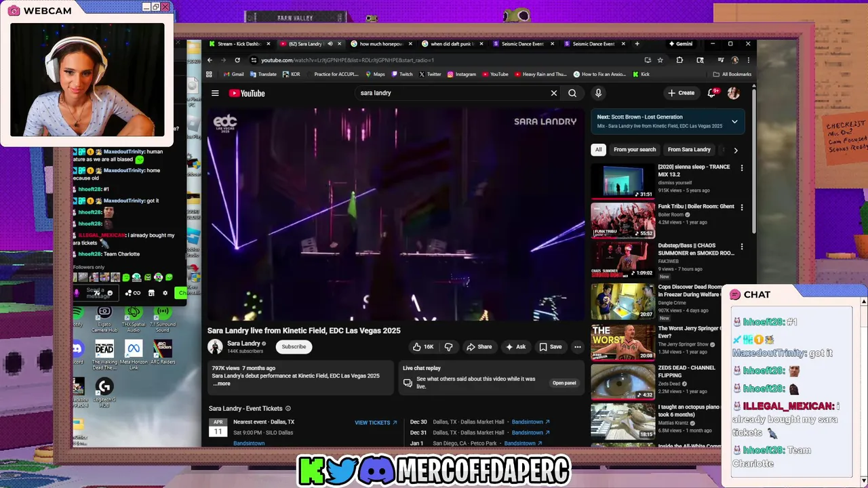Start voice search with microphone icon
The image size is (868, 488).
point(598,93)
